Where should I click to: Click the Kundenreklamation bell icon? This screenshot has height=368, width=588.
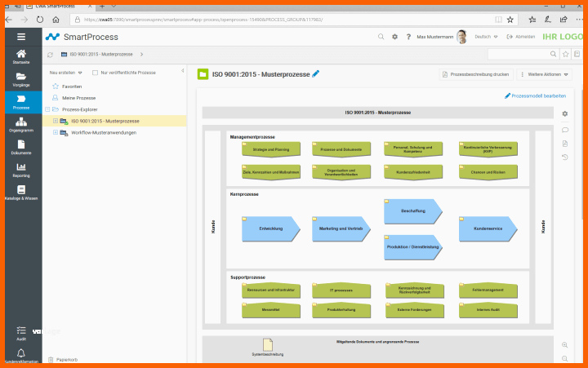tap(20, 352)
